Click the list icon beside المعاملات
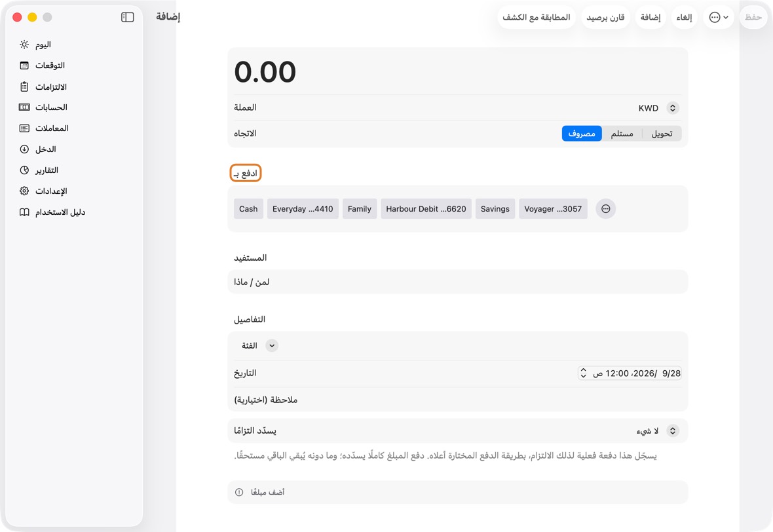The height and width of the screenshot is (532, 773). [x=24, y=128]
